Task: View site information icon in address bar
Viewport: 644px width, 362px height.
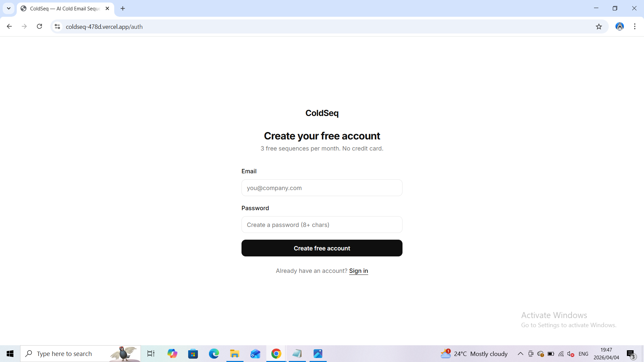Action: 57,26
